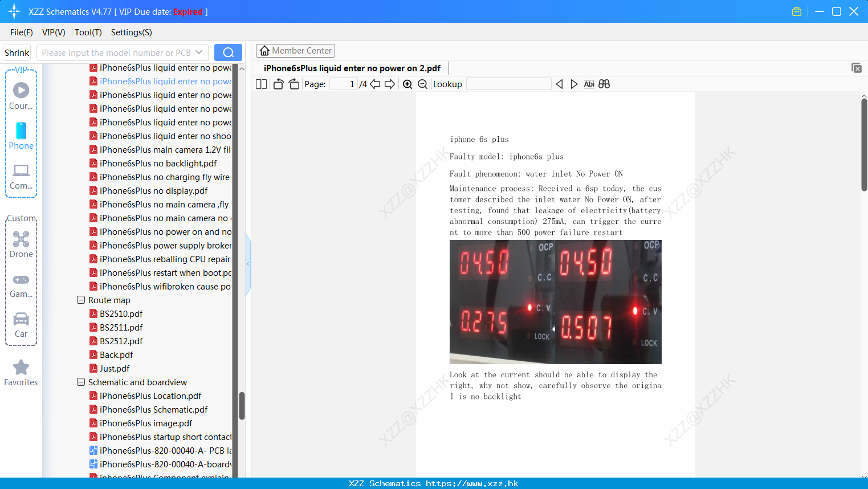Image resolution: width=868 pixels, height=489 pixels.
Task: Find next lookup match triangle
Action: pyautogui.click(x=574, y=84)
